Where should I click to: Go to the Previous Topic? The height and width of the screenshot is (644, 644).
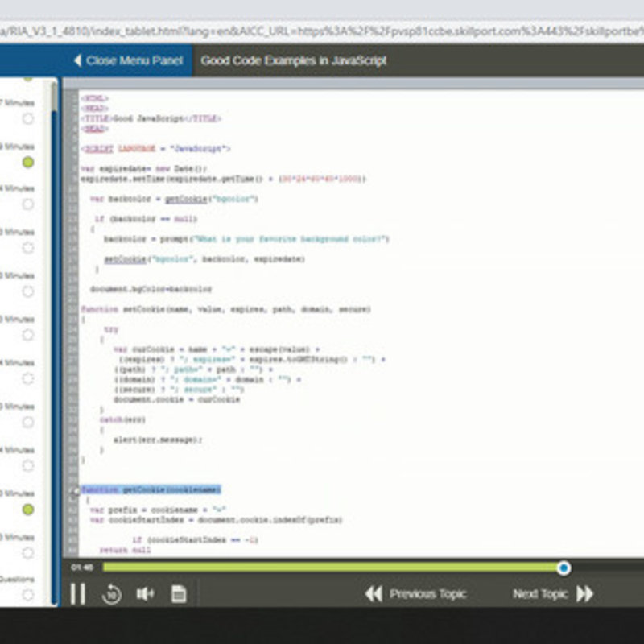pos(415,594)
